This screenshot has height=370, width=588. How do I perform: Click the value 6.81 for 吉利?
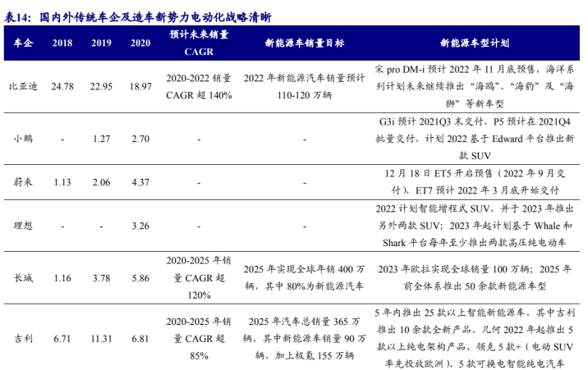tap(140, 339)
